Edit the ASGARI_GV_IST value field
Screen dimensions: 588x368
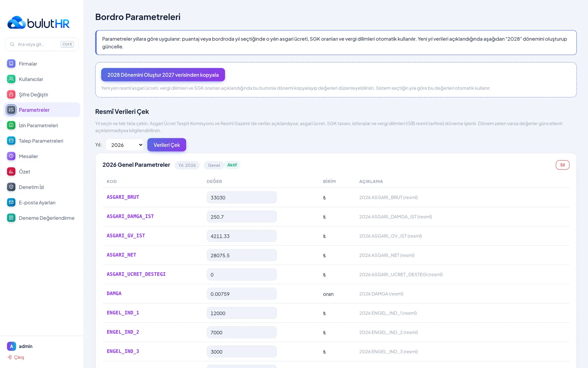(242, 236)
